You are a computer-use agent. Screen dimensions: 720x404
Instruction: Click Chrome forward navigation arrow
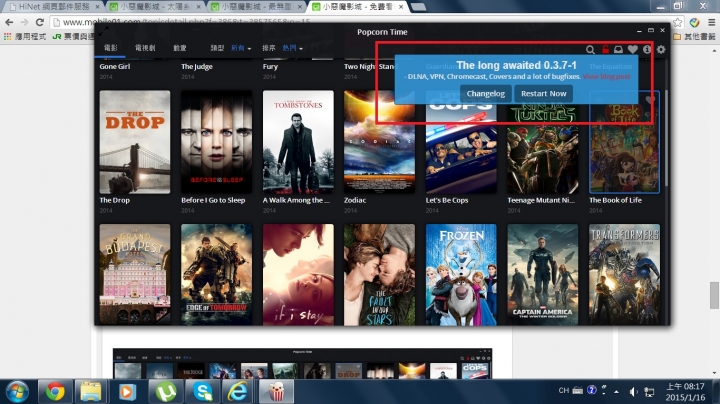click(x=24, y=22)
